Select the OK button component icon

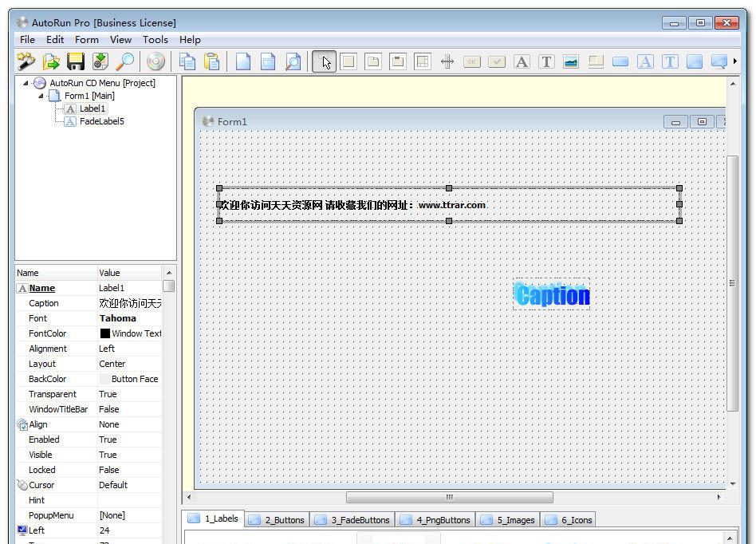472,61
